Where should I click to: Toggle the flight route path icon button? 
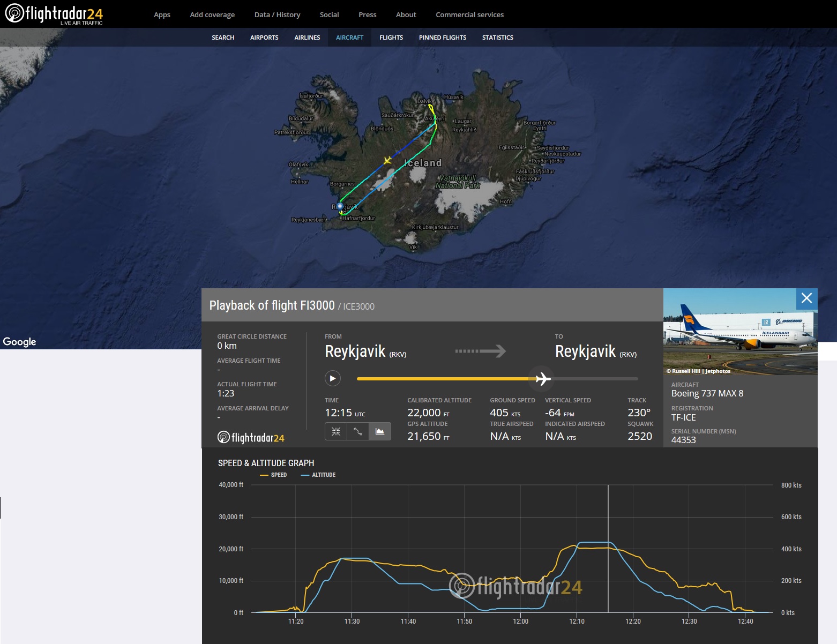(358, 431)
